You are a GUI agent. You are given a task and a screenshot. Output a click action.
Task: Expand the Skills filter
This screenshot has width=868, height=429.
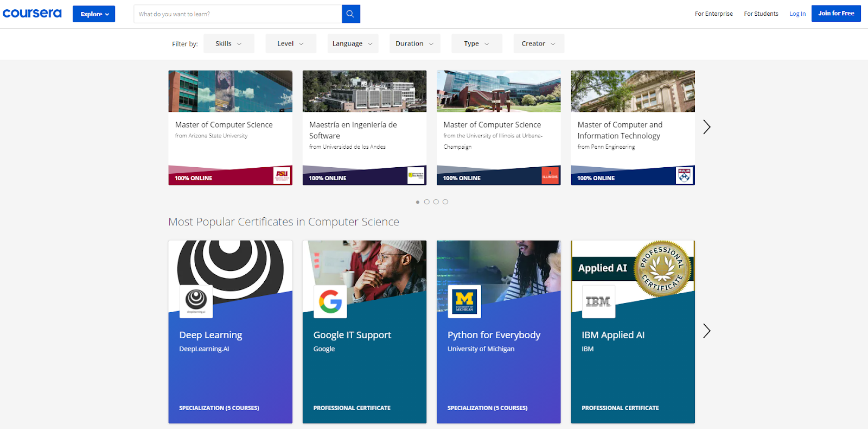(229, 43)
